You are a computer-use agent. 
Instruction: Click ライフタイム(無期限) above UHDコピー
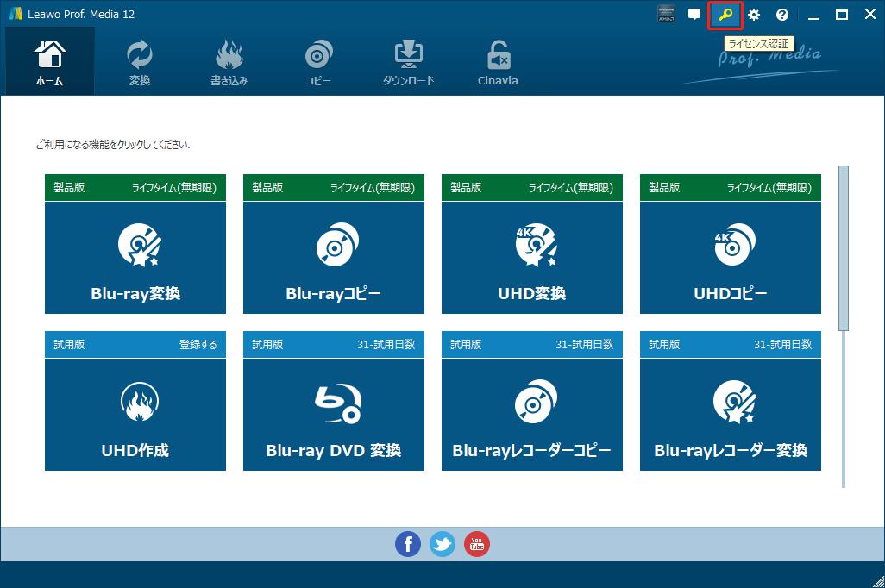[769, 187]
